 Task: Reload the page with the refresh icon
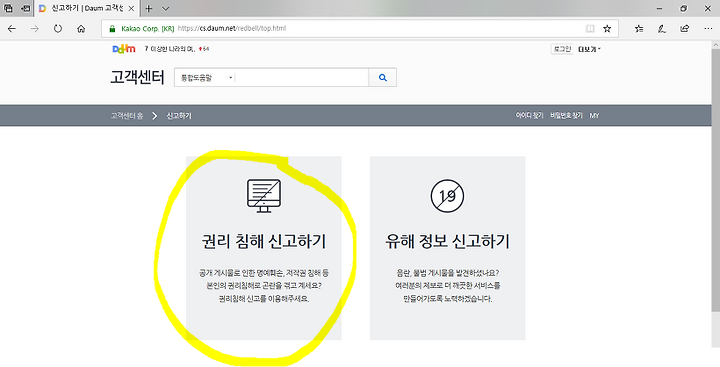(x=58, y=28)
